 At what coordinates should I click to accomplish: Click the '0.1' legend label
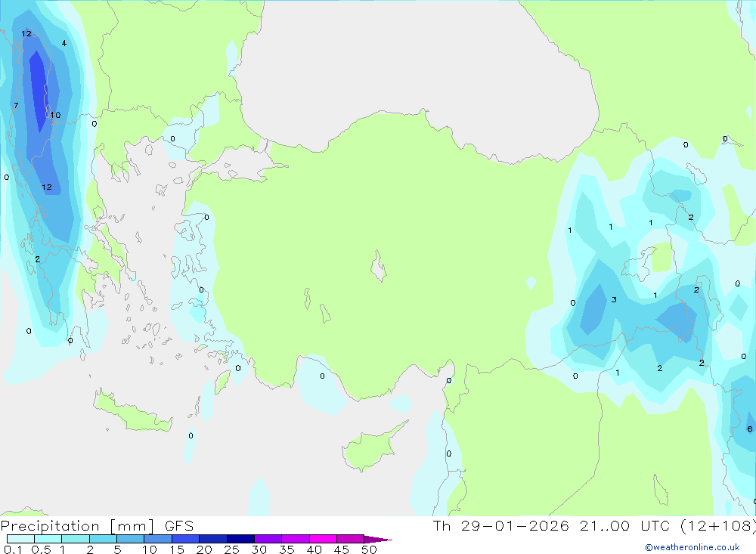13,549
